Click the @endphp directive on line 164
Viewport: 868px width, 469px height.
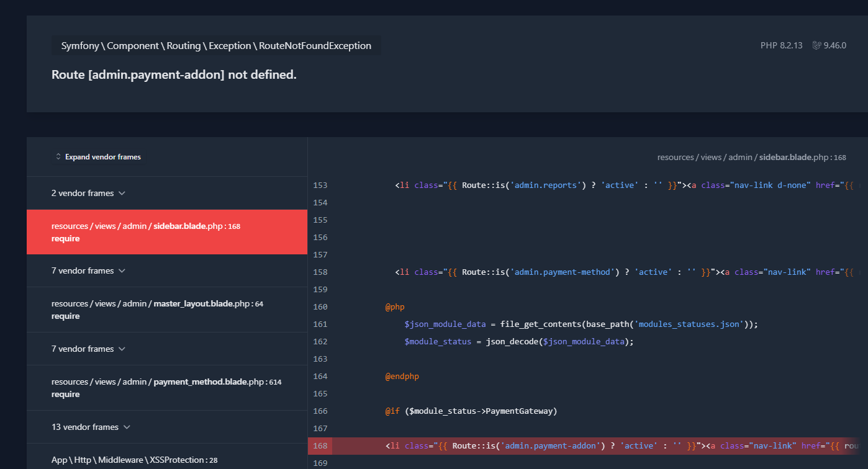[402, 376]
